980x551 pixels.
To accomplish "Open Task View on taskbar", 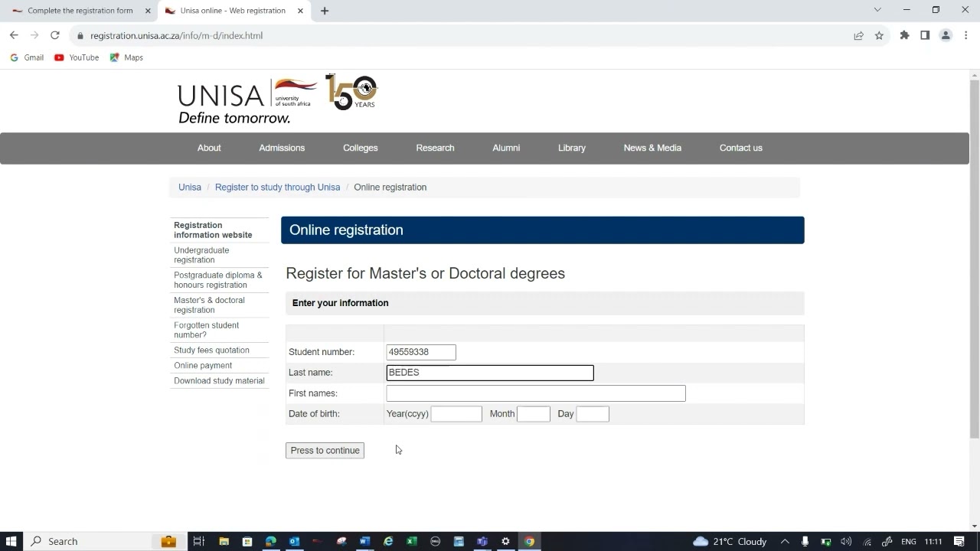I will click(198, 541).
